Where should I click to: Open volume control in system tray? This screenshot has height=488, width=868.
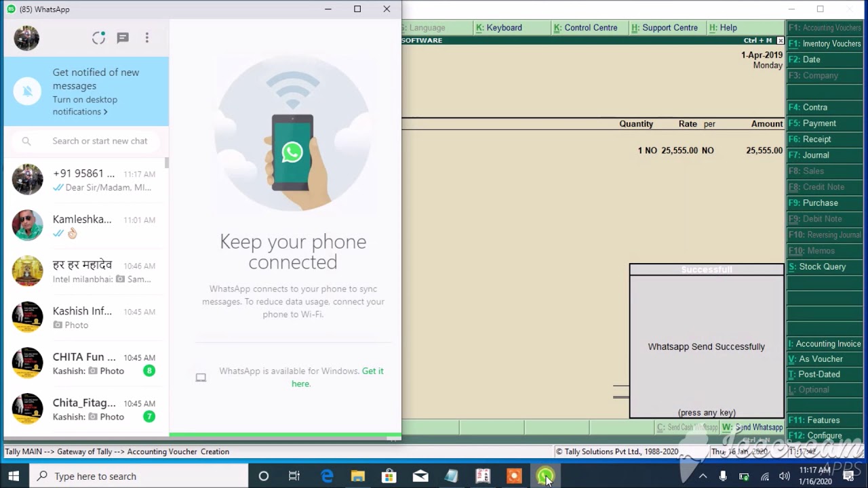coord(785,476)
